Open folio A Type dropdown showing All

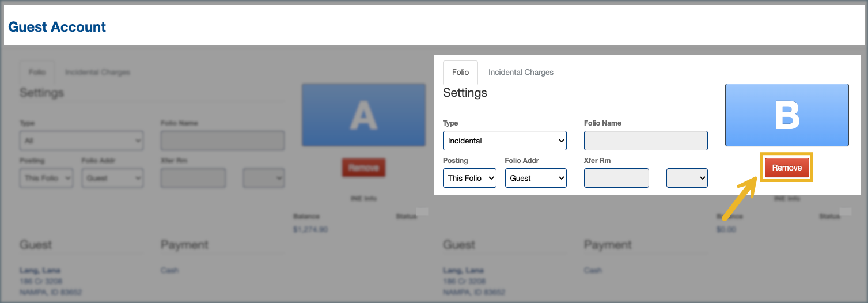[81, 141]
